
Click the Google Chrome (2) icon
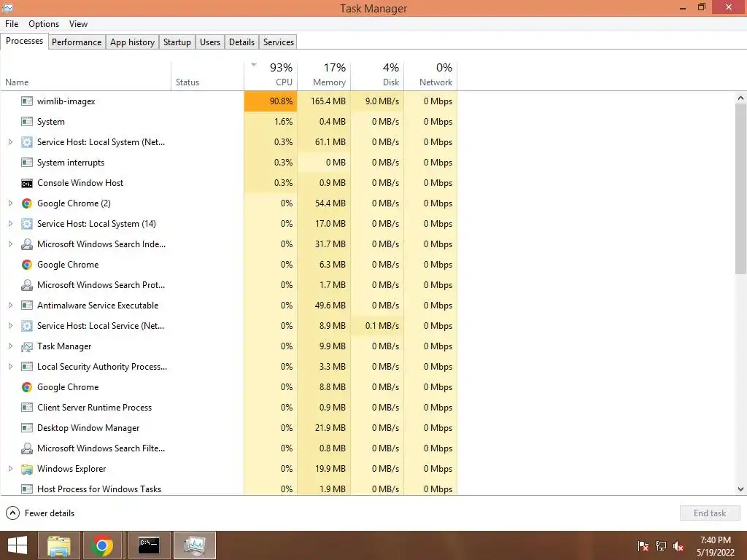click(27, 203)
